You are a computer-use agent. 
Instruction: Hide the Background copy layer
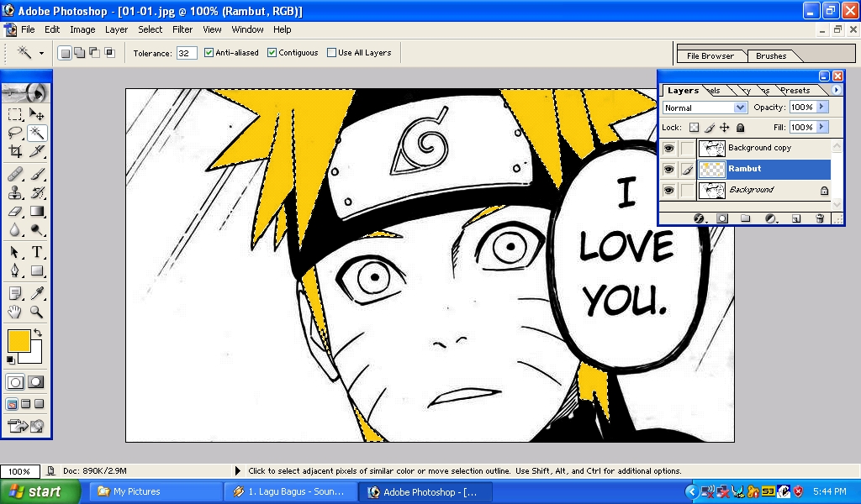tap(668, 148)
